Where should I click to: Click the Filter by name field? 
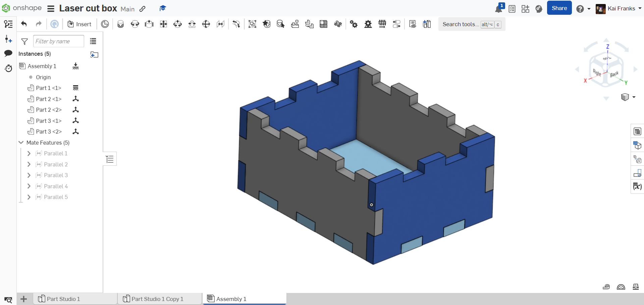tap(59, 41)
